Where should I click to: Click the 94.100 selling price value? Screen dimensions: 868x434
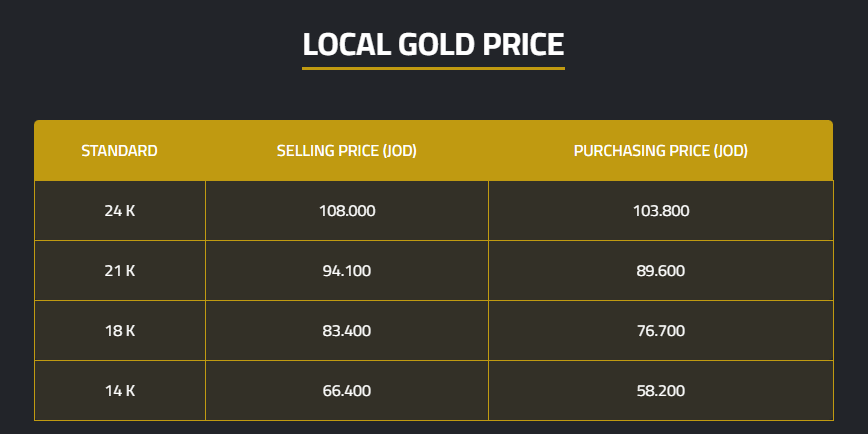(346, 271)
